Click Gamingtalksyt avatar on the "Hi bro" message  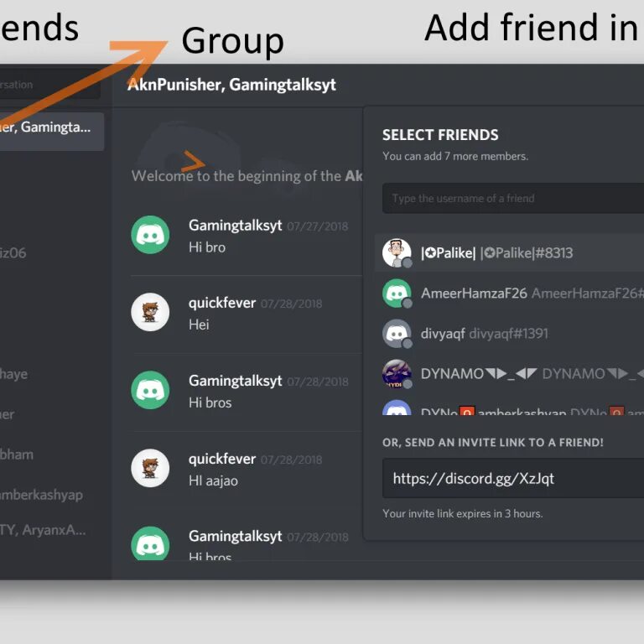coord(150,235)
